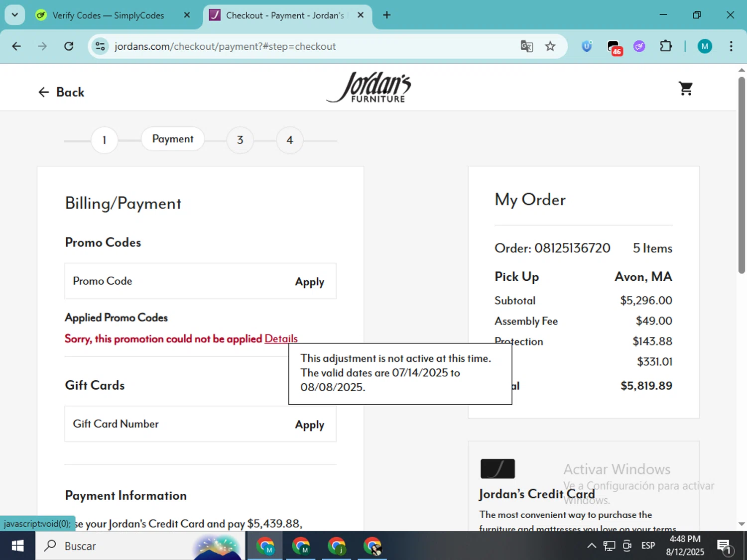Viewport: 747px width, 560px height.
Task: Go to checkout step 1
Action: point(104,140)
